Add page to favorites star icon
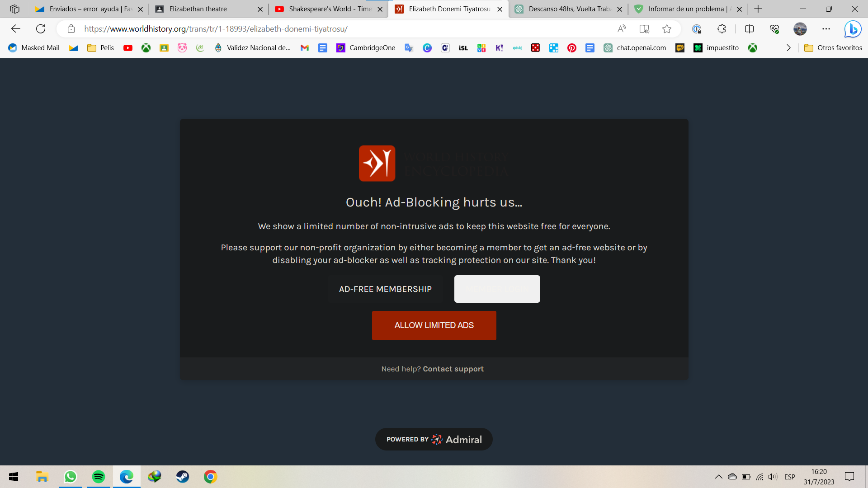The image size is (868, 488). [x=666, y=29]
